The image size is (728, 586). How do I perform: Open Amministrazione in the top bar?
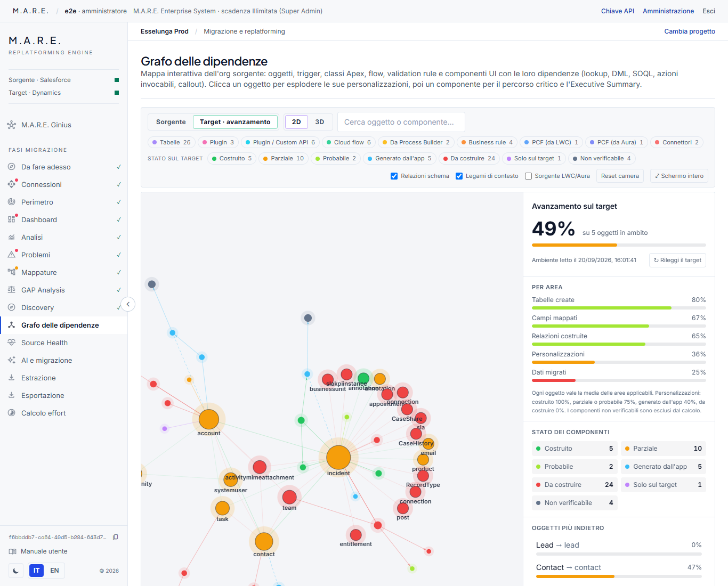pos(668,11)
